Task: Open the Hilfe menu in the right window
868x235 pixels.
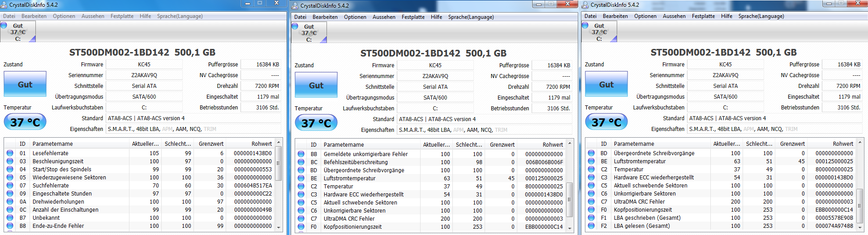Action: [726, 16]
